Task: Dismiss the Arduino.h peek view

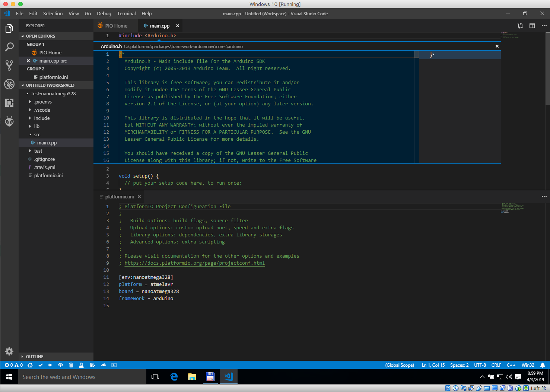Action: pos(497,46)
